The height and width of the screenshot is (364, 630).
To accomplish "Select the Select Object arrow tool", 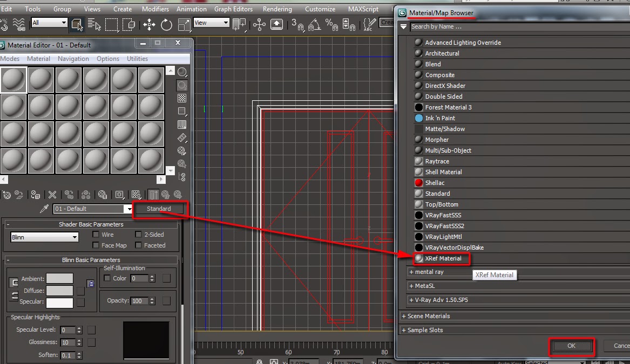I will point(76,24).
